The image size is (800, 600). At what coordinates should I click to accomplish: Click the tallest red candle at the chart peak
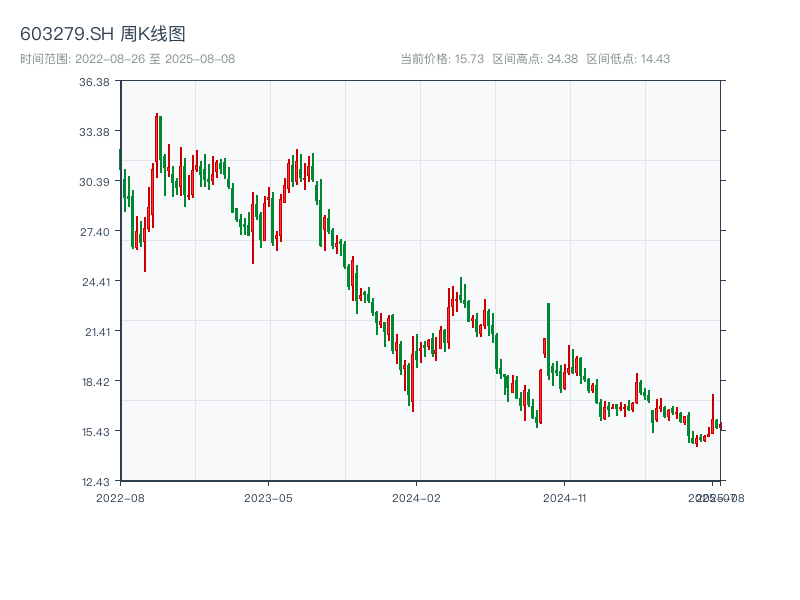157,145
